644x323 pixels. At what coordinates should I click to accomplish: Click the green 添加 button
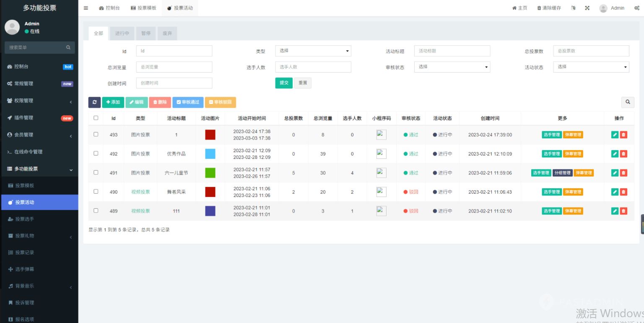pyautogui.click(x=113, y=102)
